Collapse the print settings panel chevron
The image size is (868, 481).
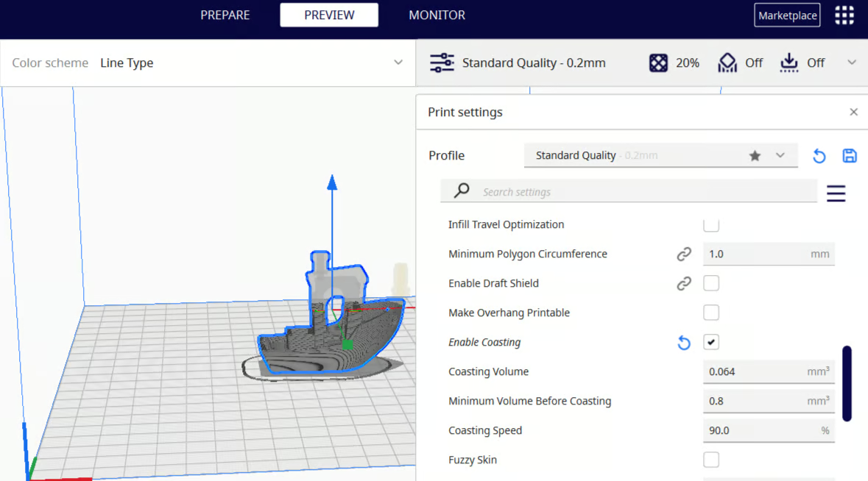point(851,63)
